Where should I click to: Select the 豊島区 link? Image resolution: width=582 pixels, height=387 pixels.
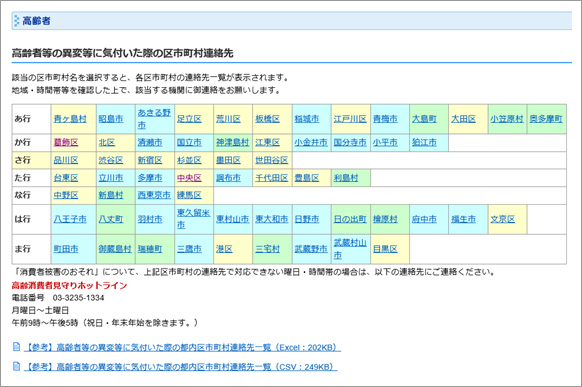pyautogui.click(x=307, y=178)
